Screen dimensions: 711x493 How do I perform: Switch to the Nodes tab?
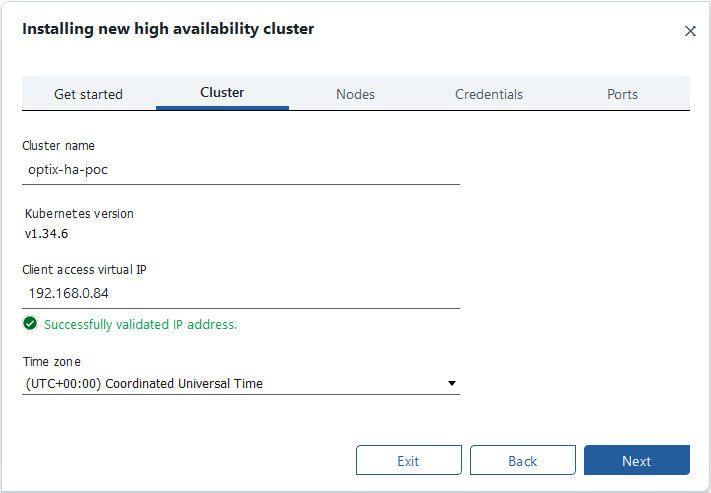[x=356, y=94]
